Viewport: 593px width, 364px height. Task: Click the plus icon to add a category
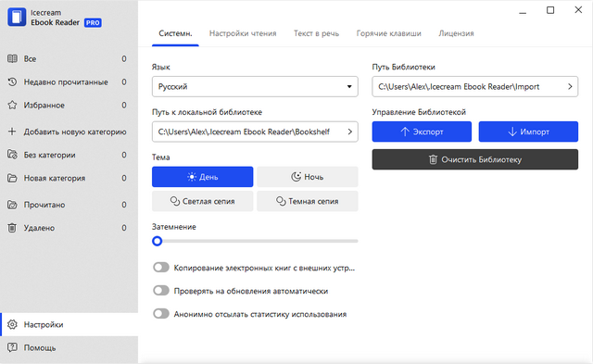tap(12, 132)
